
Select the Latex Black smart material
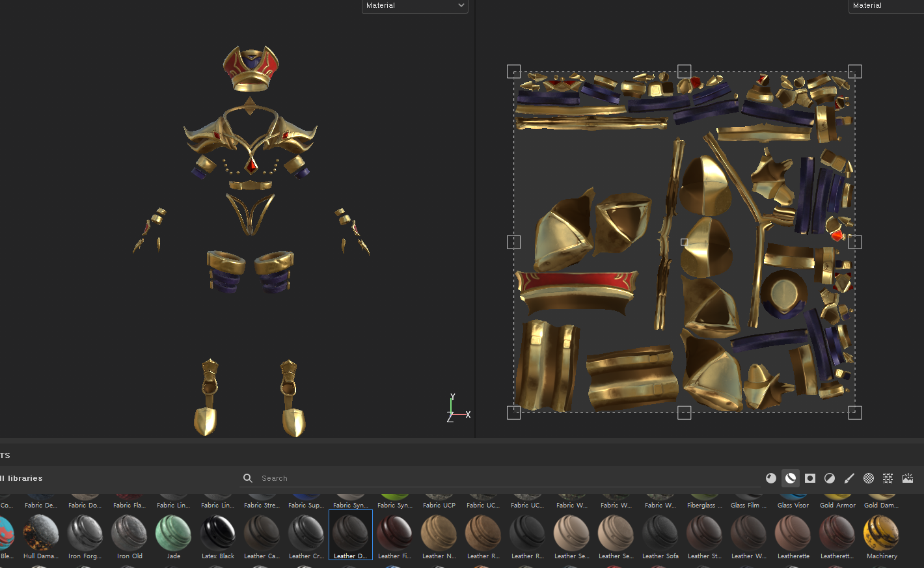[x=218, y=537]
